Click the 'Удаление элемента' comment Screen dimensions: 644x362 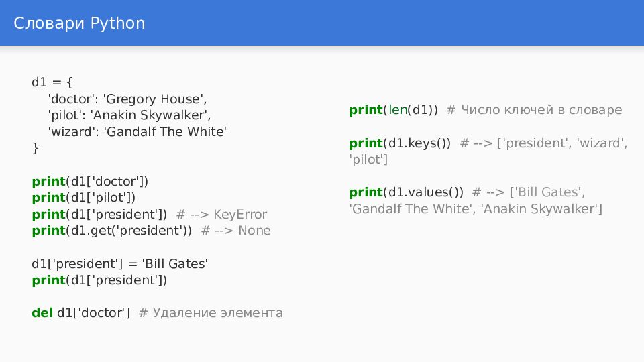pyautogui.click(x=217, y=313)
